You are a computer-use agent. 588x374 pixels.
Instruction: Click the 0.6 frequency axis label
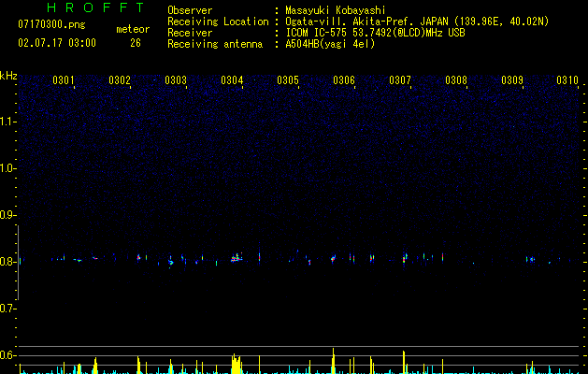7,355
